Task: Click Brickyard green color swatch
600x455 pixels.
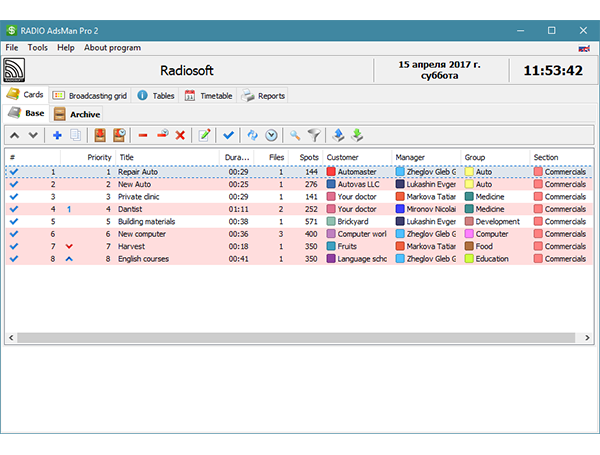Action: 331,222
